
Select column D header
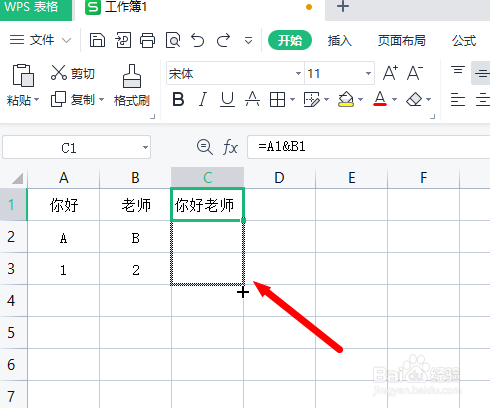[279, 178]
